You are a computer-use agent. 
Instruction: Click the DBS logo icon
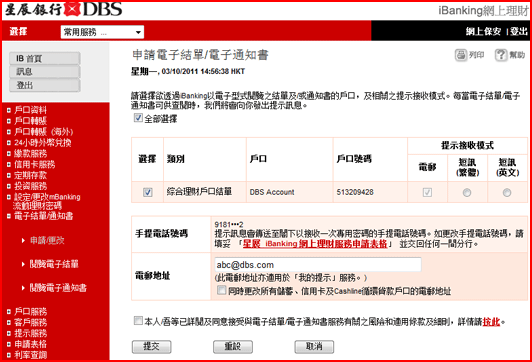72,9
